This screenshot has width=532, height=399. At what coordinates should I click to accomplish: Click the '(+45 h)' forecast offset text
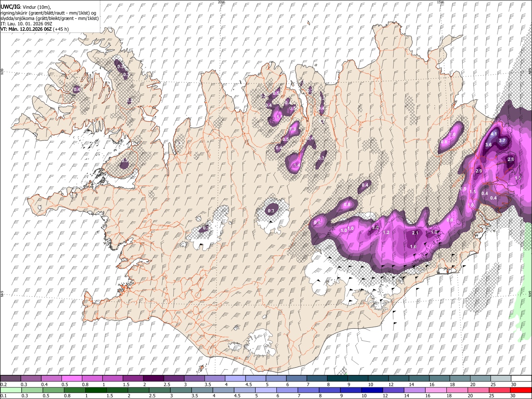pos(61,29)
